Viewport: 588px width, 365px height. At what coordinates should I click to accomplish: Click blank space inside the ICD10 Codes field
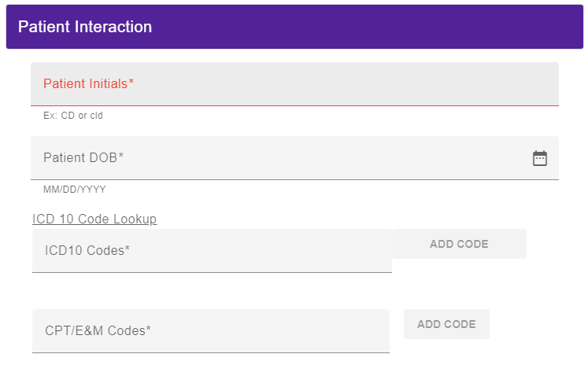262,251
